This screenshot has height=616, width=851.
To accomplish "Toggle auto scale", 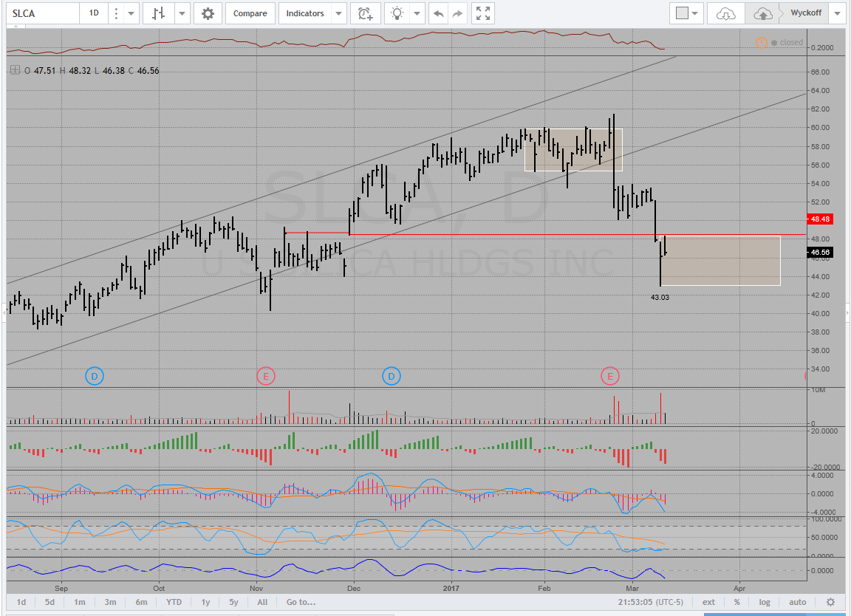I will tap(797, 602).
